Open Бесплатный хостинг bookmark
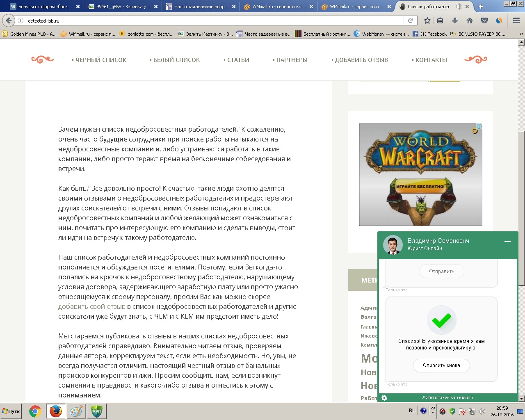Screen dimensions: 525x420 point(322,34)
